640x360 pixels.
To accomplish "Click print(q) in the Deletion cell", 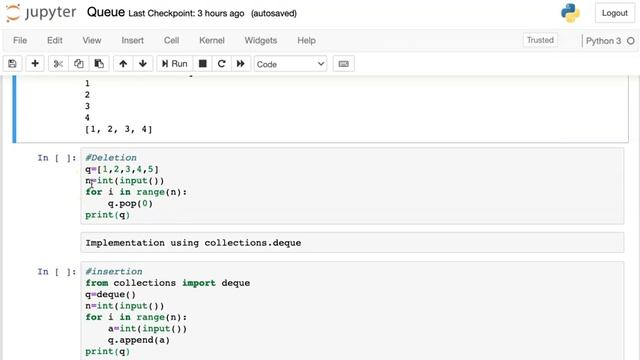I will [108, 215].
